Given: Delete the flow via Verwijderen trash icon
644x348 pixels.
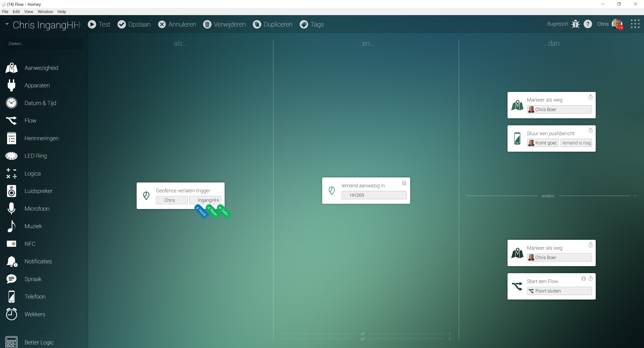Looking at the screenshot, I should pyautogui.click(x=207, y=24).
